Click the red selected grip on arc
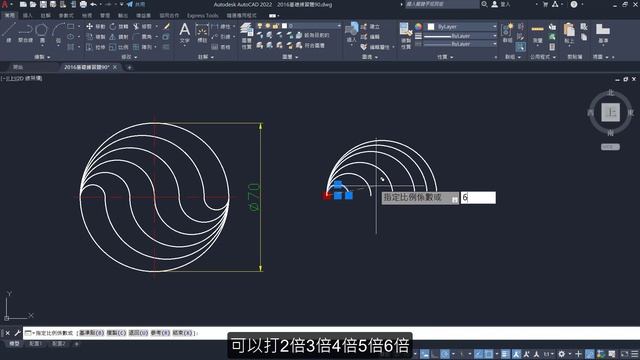 pos(327,196)
